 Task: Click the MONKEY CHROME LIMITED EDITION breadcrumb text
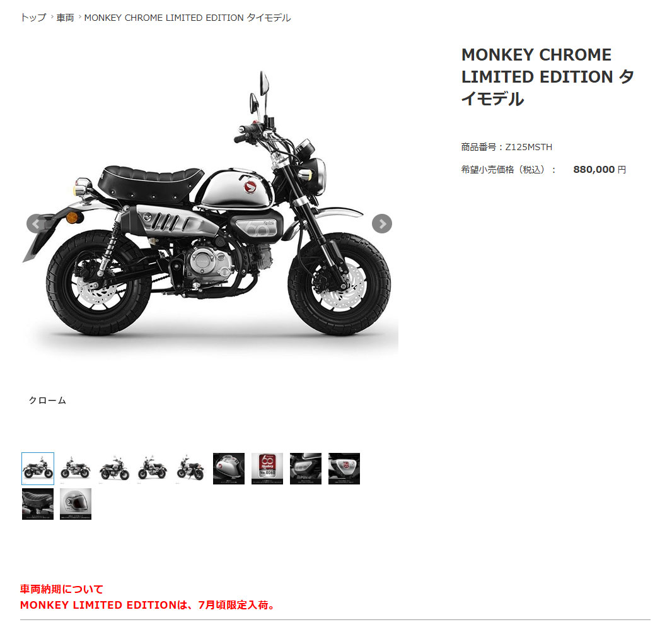point(187,18)
